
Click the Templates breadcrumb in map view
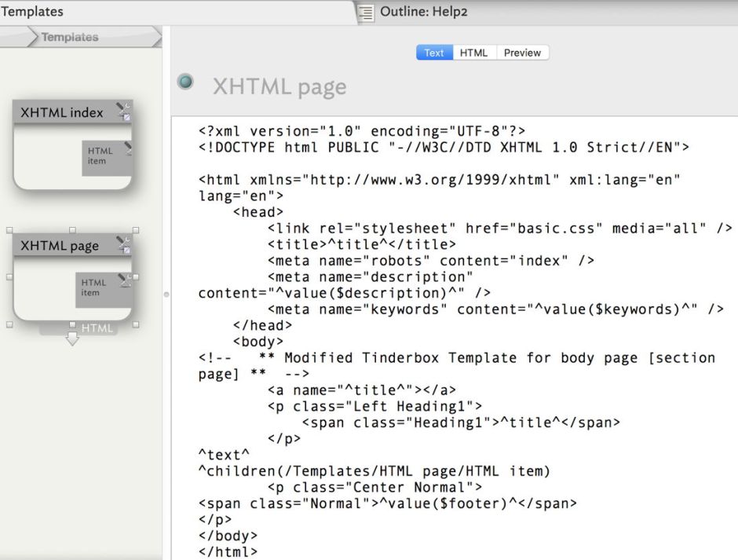coord(69,37)
